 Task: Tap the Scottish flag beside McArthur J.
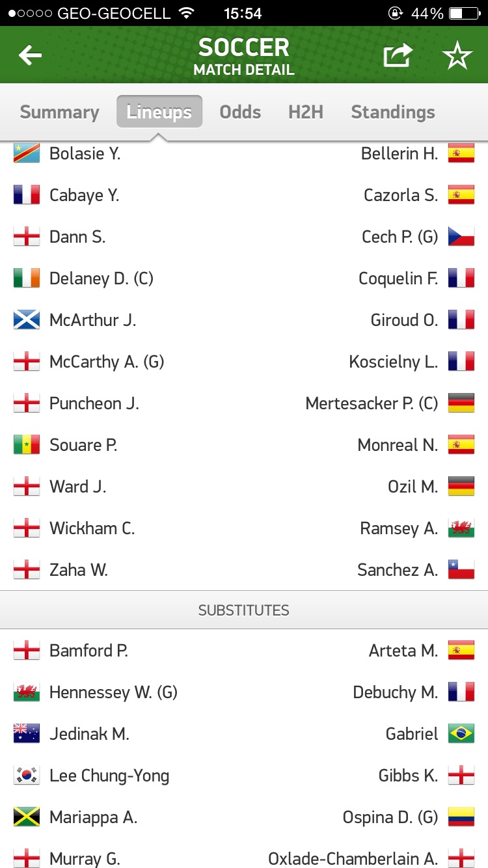coord(27,320)
